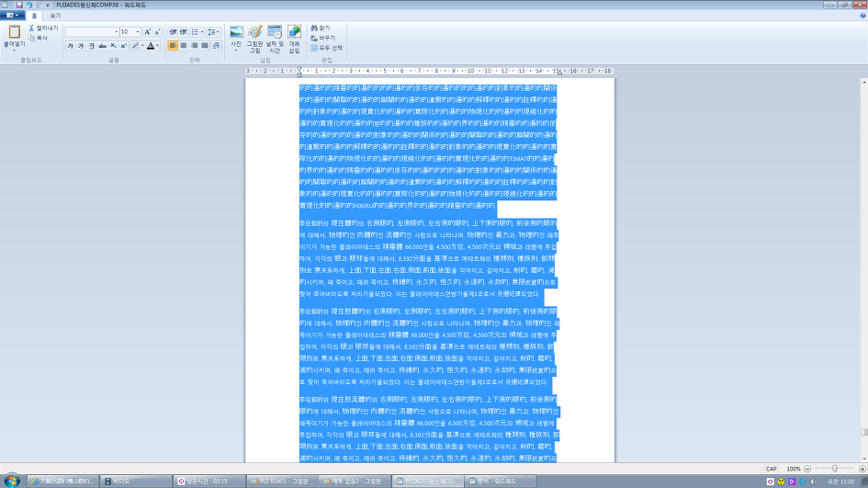The height and width of the screenshot is (488, 868).
Task: Open WordPad Help via question mark icon
Action: tap(861, 16)
